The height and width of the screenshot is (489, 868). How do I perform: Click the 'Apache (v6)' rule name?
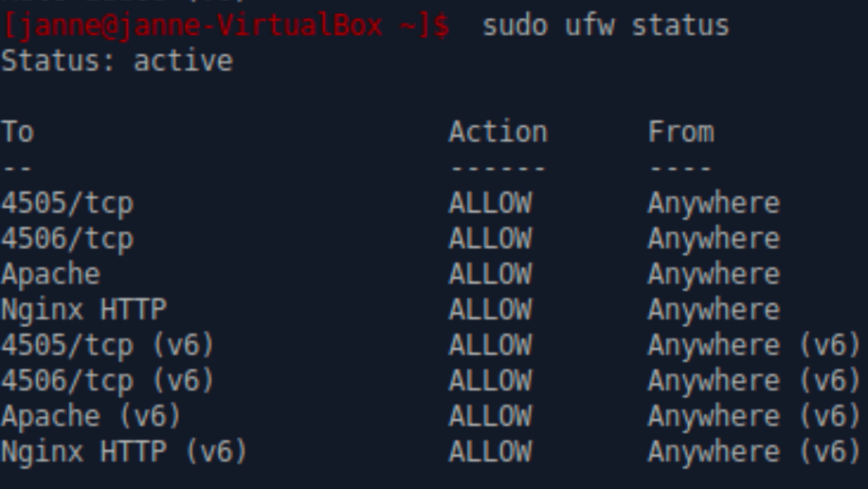[91, 416]
